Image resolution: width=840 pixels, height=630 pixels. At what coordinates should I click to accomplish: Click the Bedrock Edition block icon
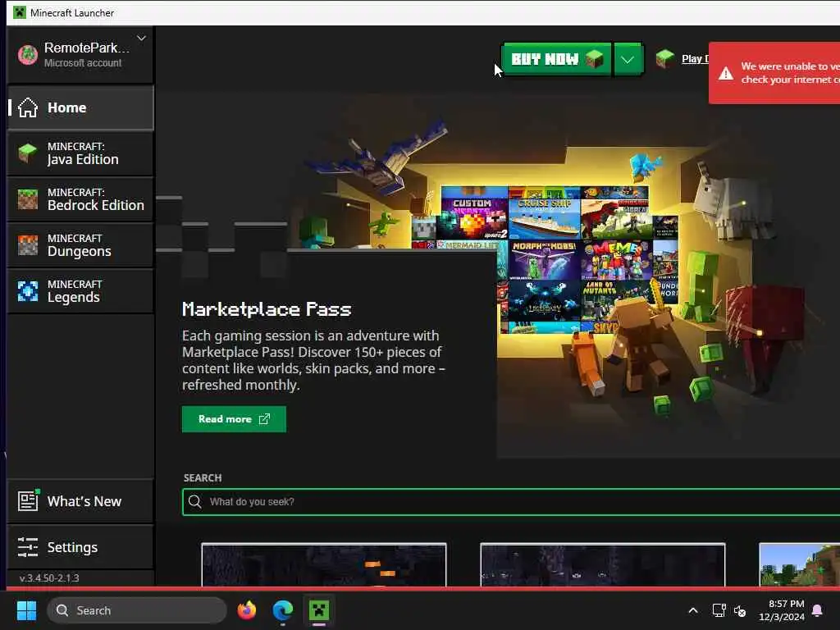pos(28,199)
